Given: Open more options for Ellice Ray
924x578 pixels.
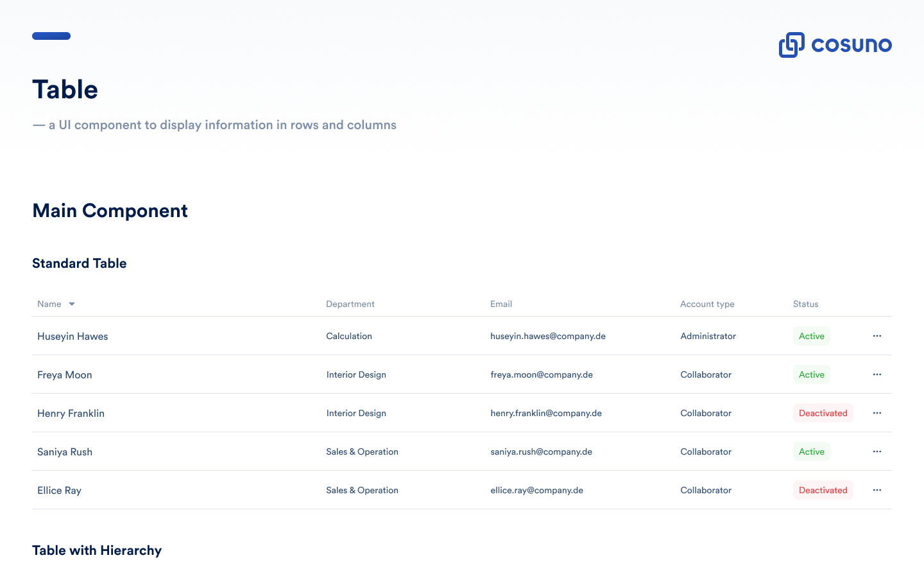Looking at the screenshot, I should (x=877, y=490).
